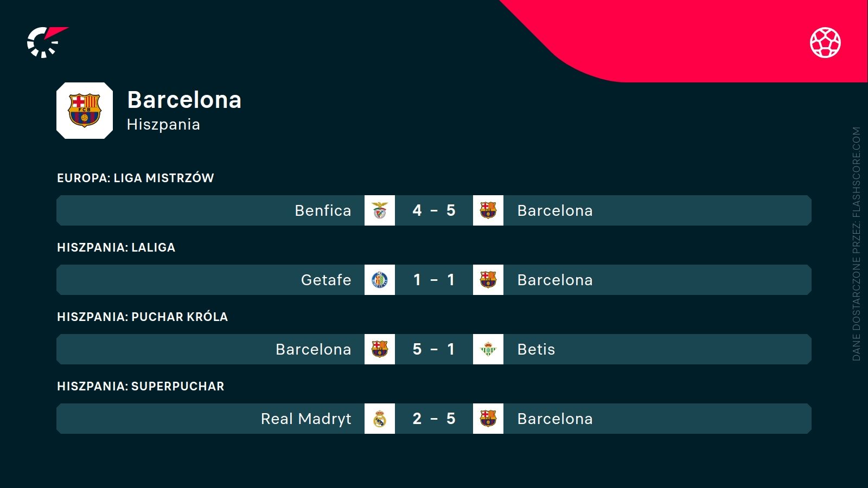Open the Hiszpania: Superpuchar heading
868x488 pixels.
(x=141, y=386)
